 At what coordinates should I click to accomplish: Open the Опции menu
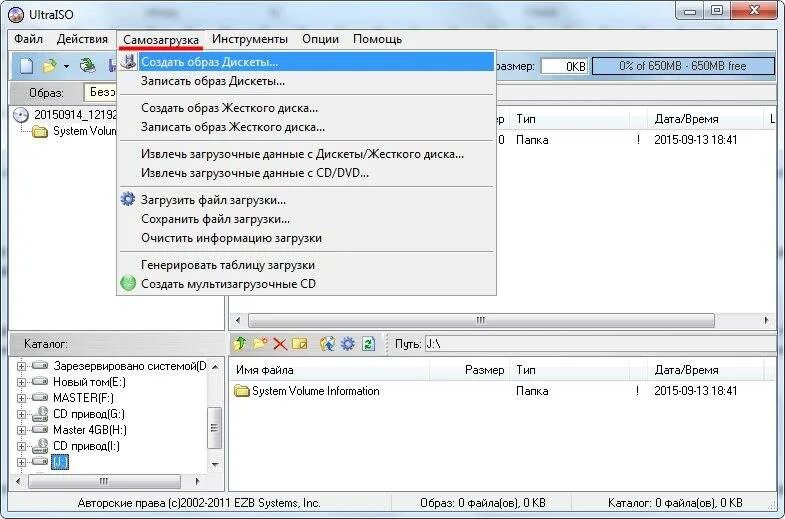[x=320, y=39]
